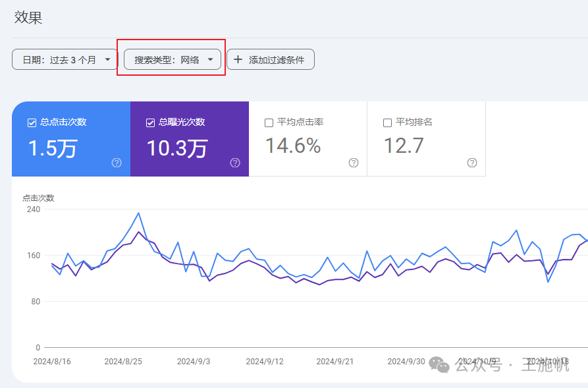Click the 12.7 average position value

[404, 146]
